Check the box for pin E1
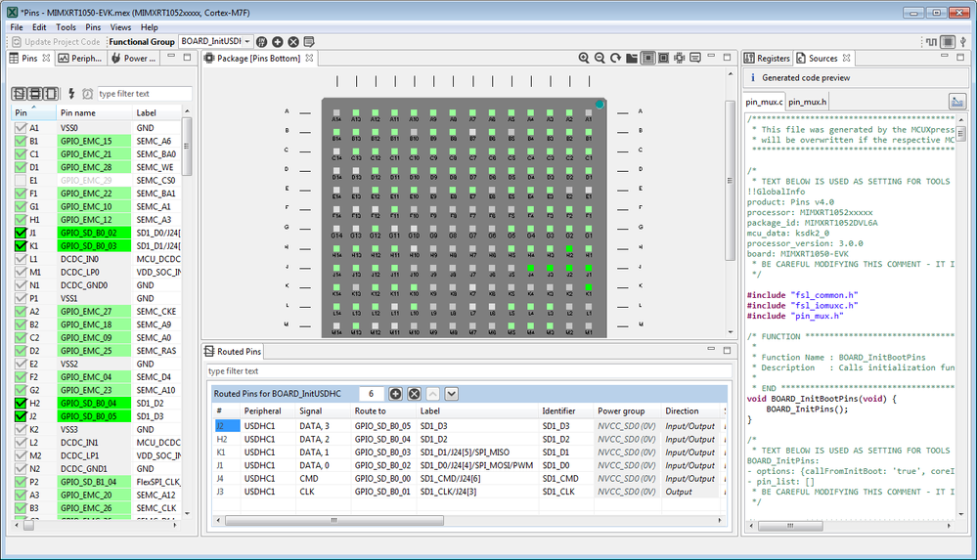Screen dimensions: 977x560 [x=21, y=181]
